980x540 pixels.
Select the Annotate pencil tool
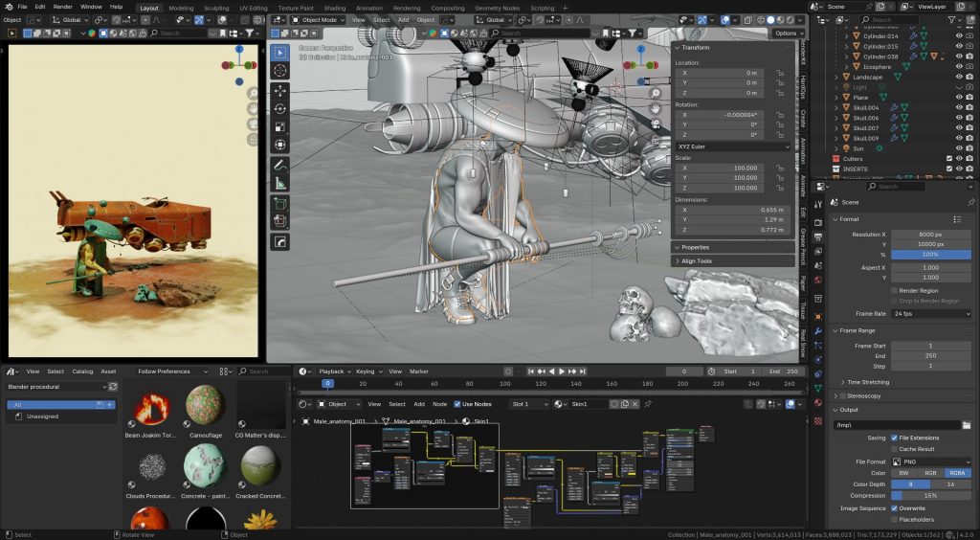pos(280,164)
